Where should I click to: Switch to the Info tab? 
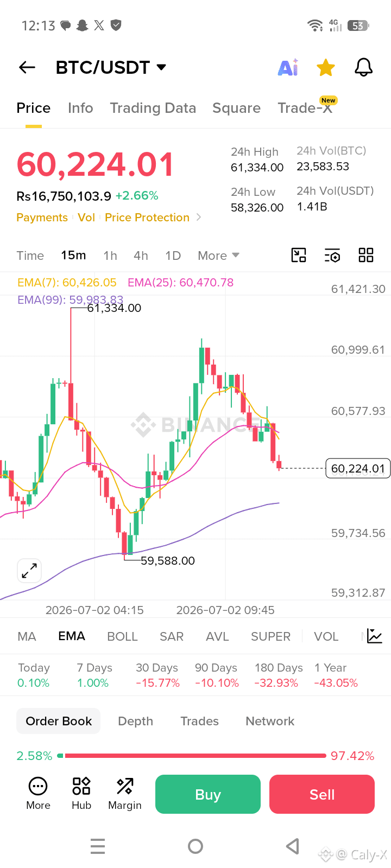click(80, 108)
